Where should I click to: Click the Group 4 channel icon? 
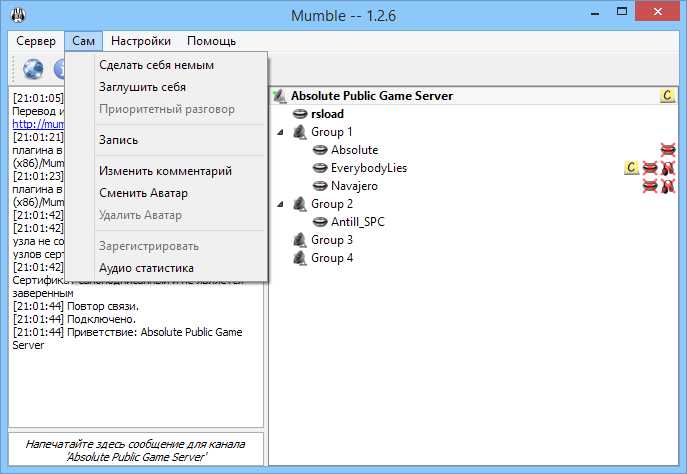click(x=300, y=258)
